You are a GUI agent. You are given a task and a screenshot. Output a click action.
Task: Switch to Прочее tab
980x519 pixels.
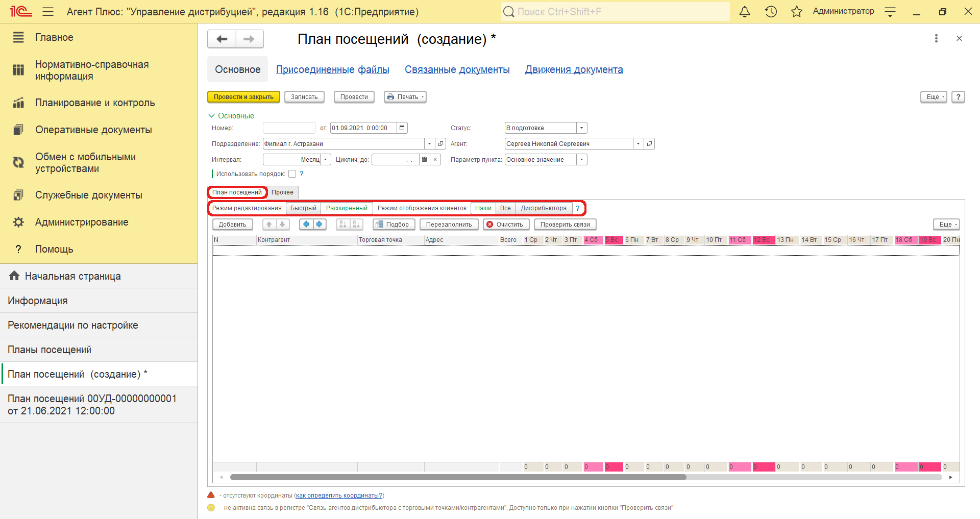[282, 192]
